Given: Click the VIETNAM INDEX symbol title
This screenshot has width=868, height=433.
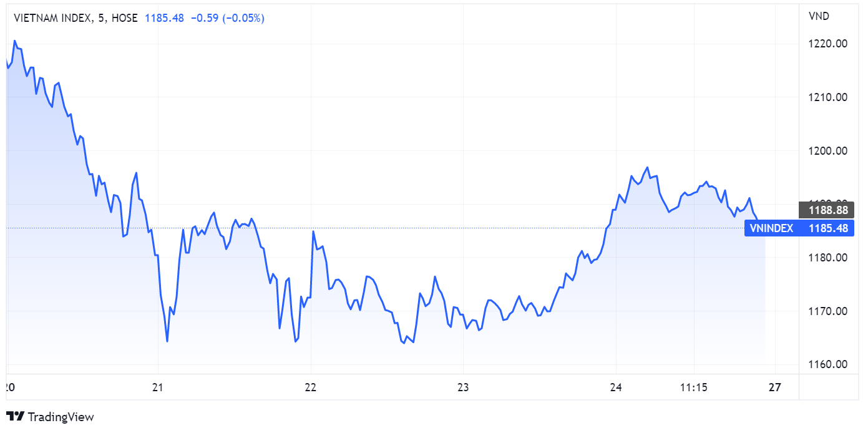Looking at the screenshot, I should pos(53,18).
